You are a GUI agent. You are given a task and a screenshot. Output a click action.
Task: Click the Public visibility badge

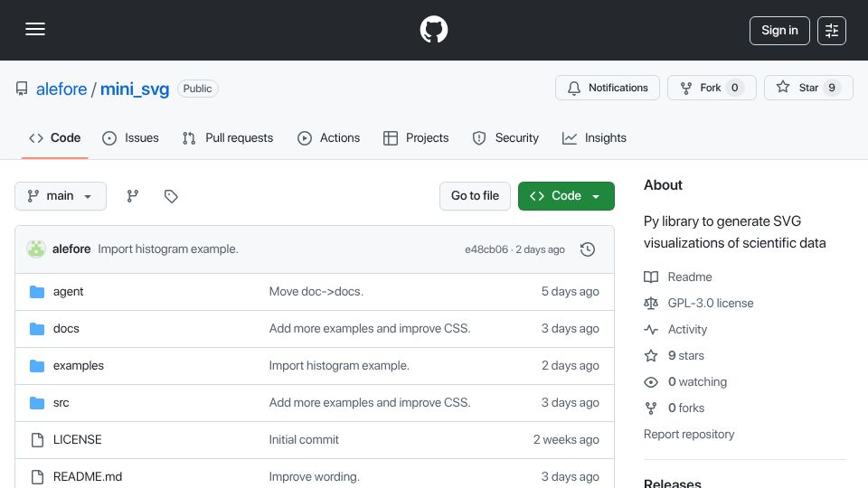198,89
